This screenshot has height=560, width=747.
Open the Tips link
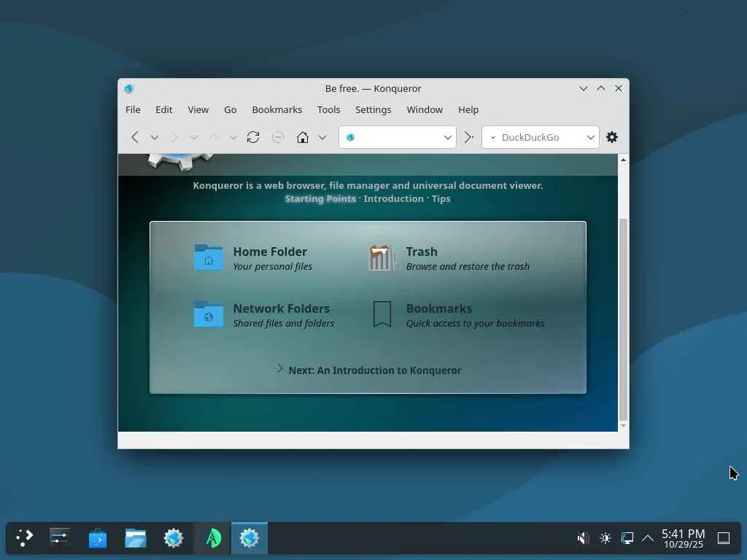[441, 198]
